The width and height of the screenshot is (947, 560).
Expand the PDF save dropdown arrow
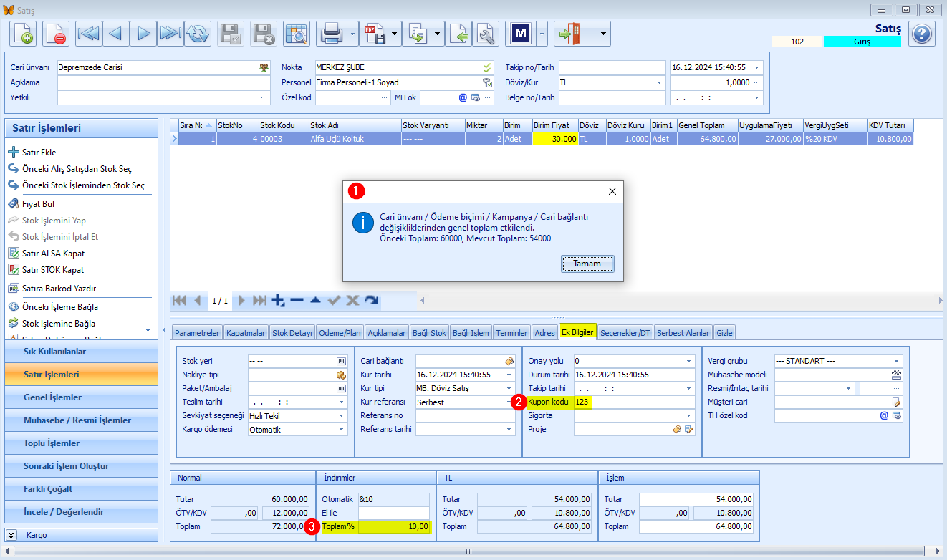[395, 33]
